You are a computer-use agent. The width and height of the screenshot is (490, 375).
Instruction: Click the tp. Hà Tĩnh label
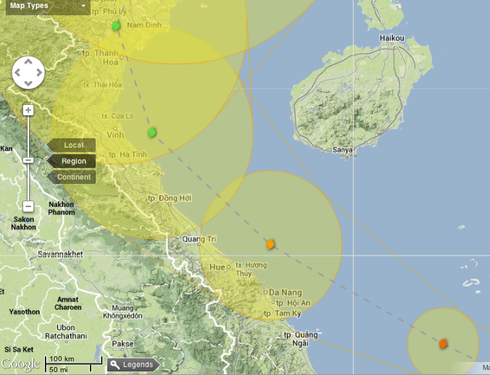point(128,155)
